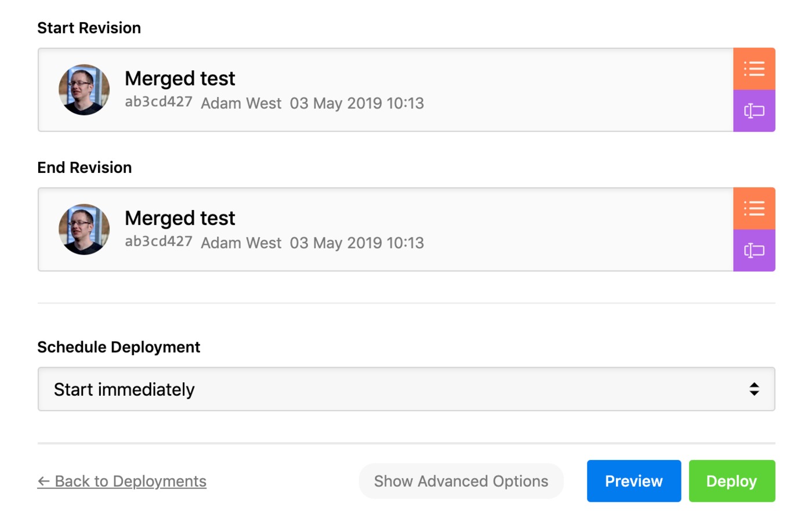Select the Start Revision 'Merged test' title
Viewport: 812px width, 532px height.
(x=180, y=78)
